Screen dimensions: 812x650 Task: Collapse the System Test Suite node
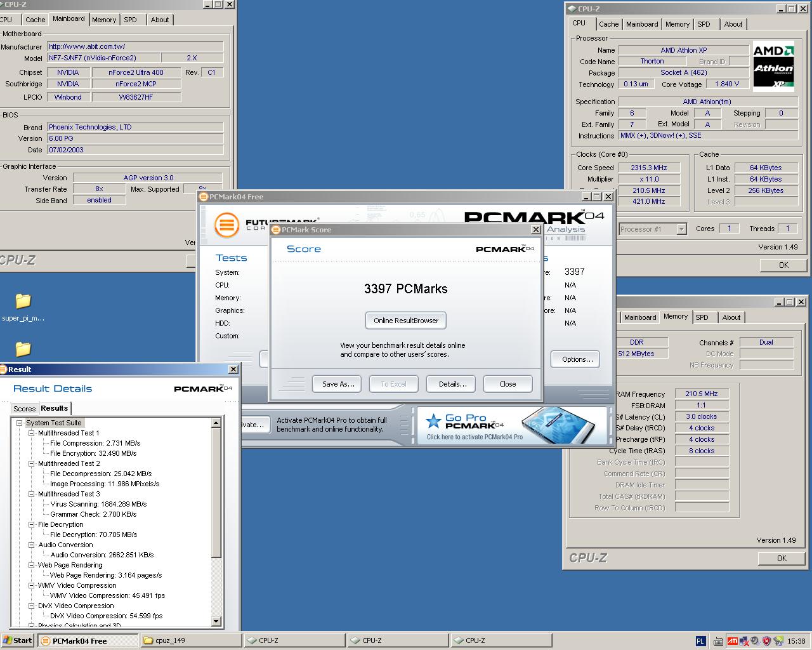tap(20, 423)
